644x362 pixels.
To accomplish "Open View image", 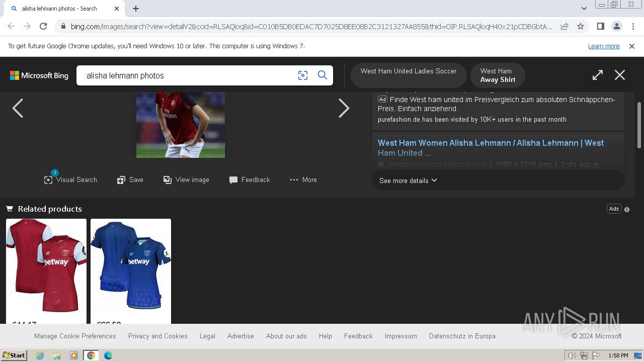I will tap(186, 179).
